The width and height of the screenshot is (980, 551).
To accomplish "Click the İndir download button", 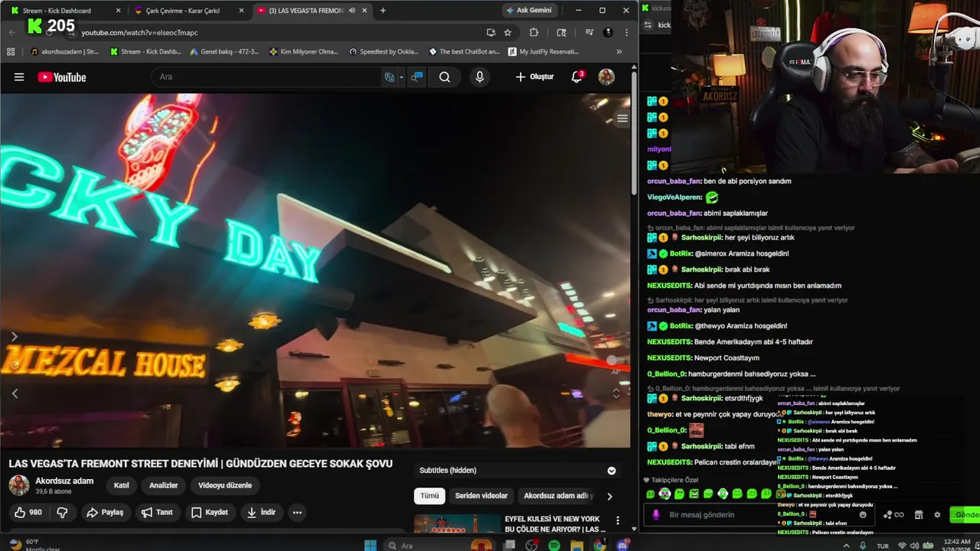I will (x=261, y=512).
